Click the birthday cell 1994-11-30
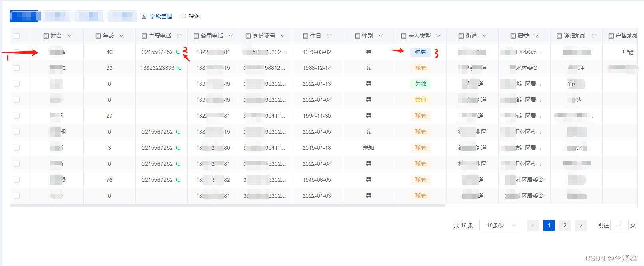 coord(317,116)
